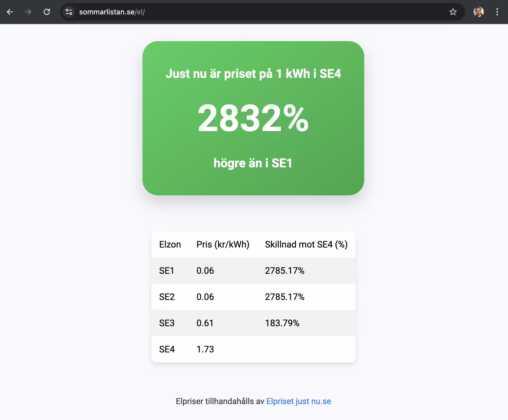Viewport: 508px width, 420px height.
Task: Click the SE4 zone cell
Action: 167,349
